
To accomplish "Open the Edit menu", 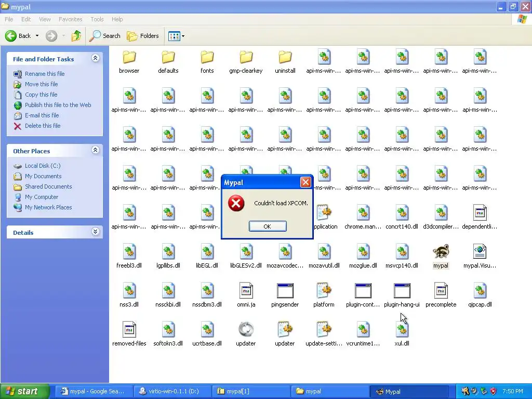I will click(x=26, y=19).
